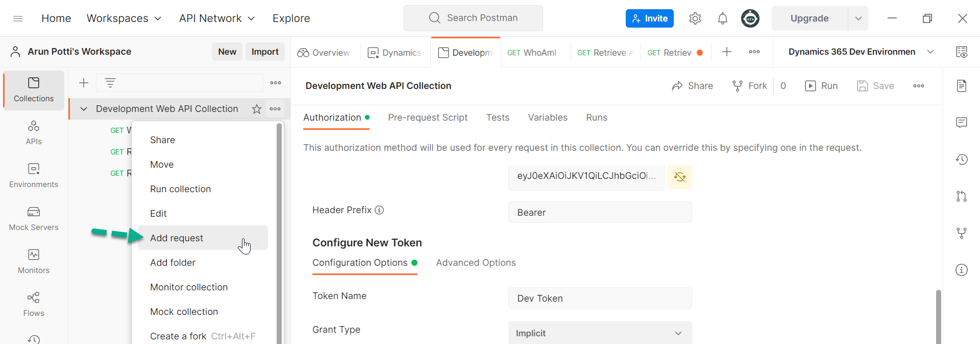Image resolution: width=980 pixels, height=344 pixels.
Task: Click the settings gear icon
Action: click(x=695, y=18)
